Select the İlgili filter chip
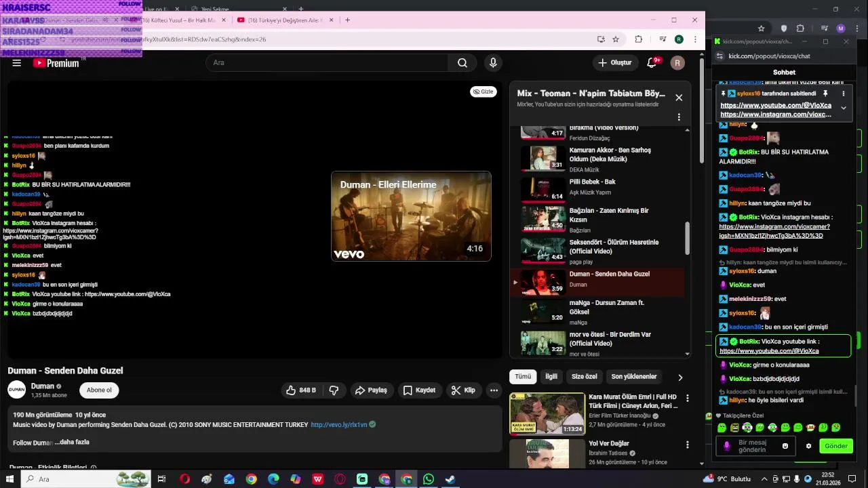The image size is (868, 488). click(551, 377)
